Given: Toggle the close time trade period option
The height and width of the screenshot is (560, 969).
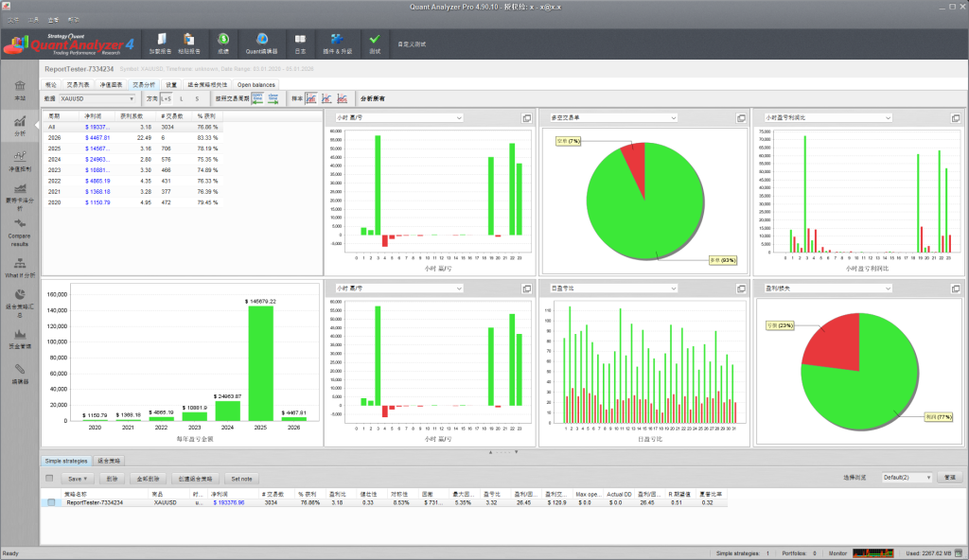Looking at the screenshot, I should (x=271, y=97).
